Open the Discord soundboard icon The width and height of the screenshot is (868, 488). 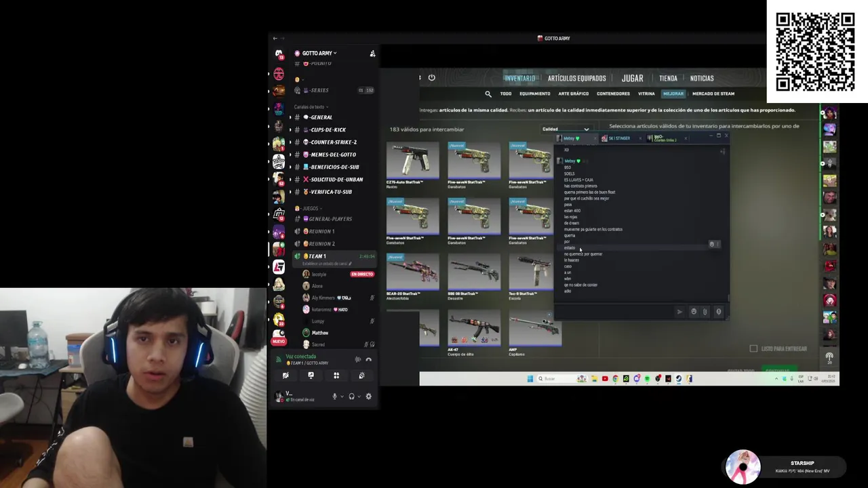pos(361,375)
